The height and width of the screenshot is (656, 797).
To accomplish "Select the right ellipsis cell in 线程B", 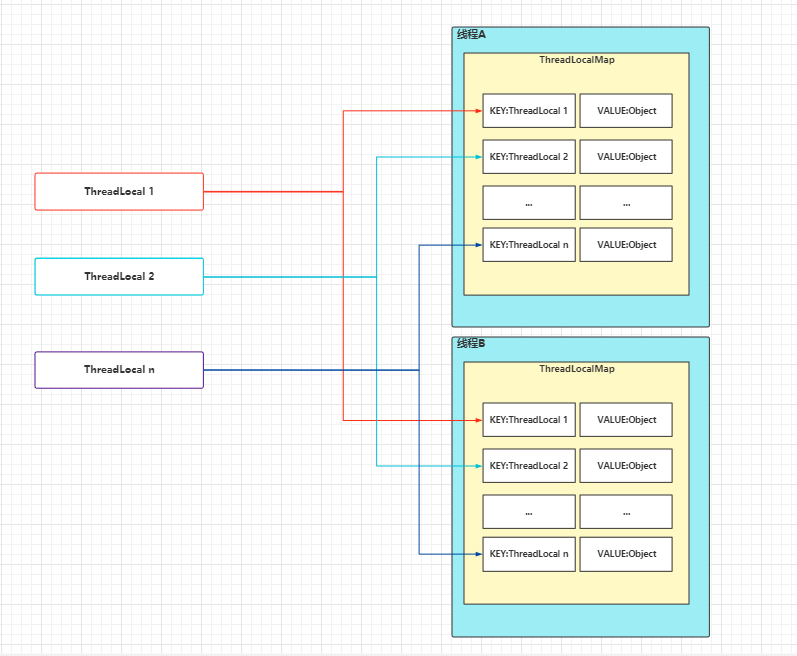I will (626, 512).
